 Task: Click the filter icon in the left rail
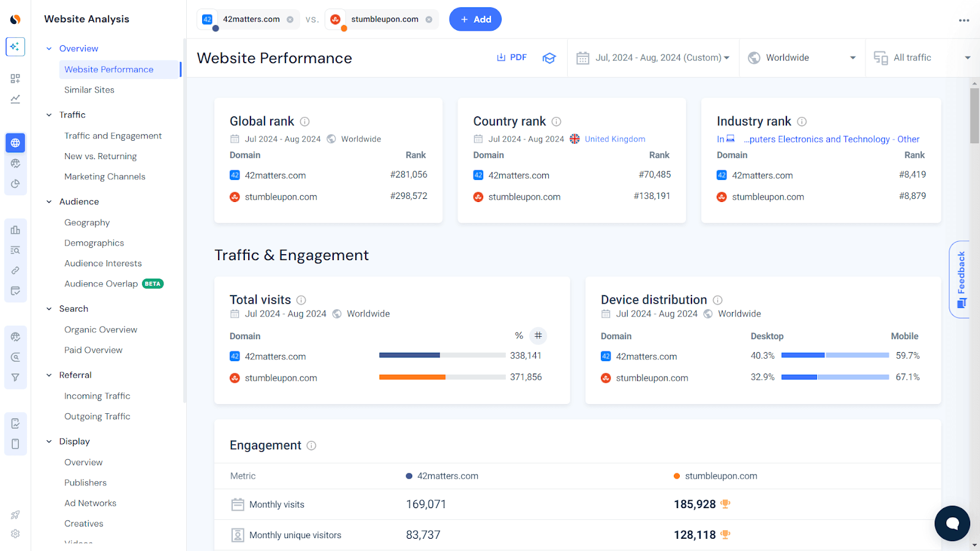(15, 378)
